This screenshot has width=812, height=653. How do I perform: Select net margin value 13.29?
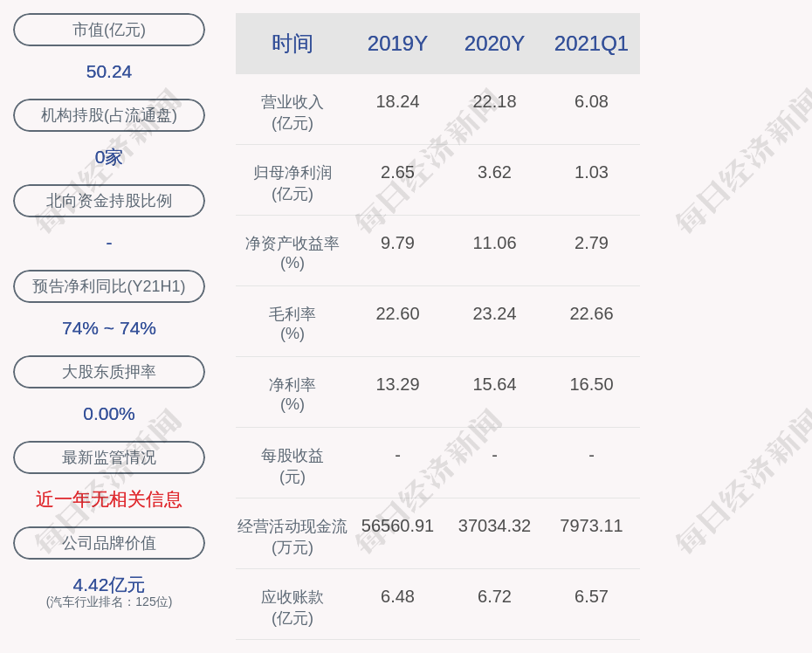[x=398, y=384]
